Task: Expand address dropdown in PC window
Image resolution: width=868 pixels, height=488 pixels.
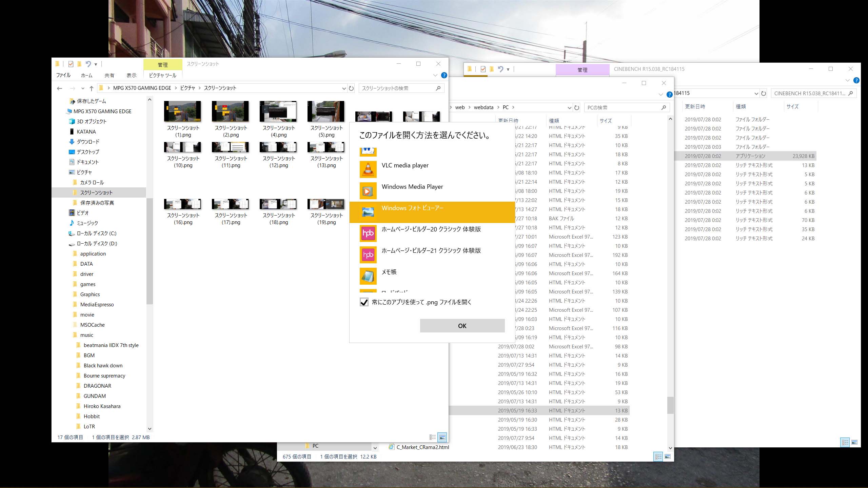Action: tap(569, 108)
